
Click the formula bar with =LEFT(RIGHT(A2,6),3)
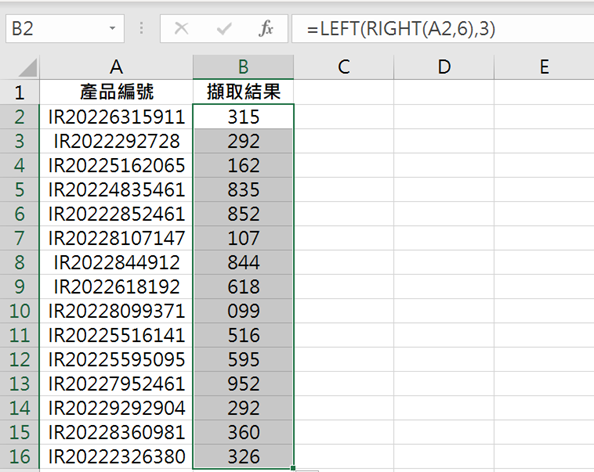(442, 28)
